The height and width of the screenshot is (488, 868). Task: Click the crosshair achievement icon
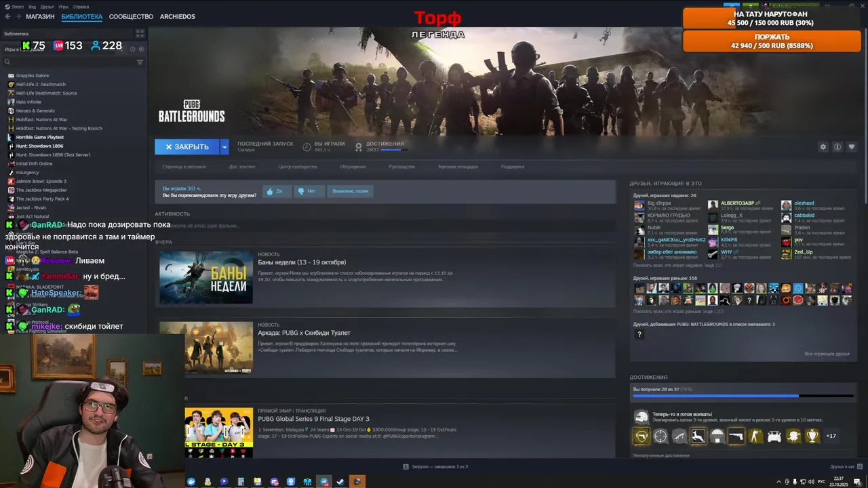[660, 436]
